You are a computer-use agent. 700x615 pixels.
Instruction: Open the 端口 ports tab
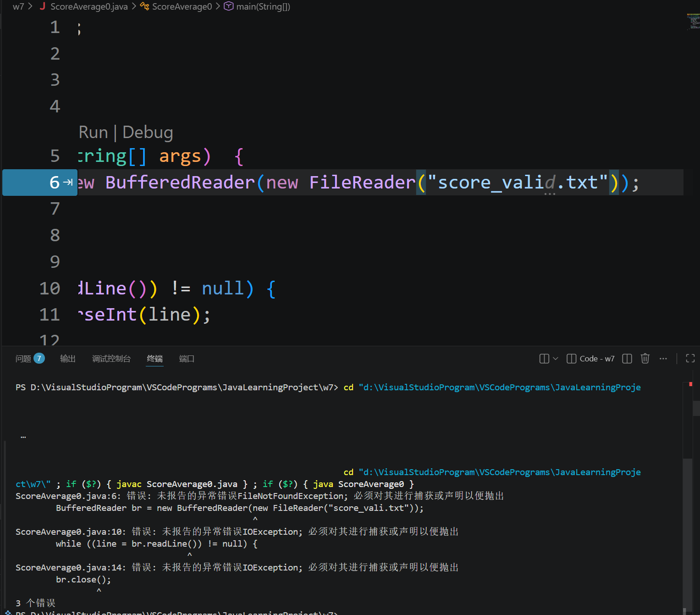coord(187,359)
